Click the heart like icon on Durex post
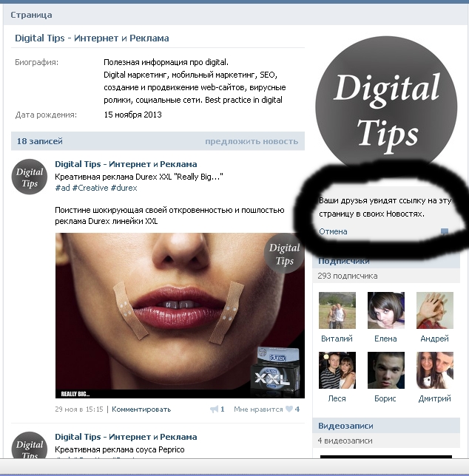Viewport: 469px width, 476px height. tap(289, 409)
